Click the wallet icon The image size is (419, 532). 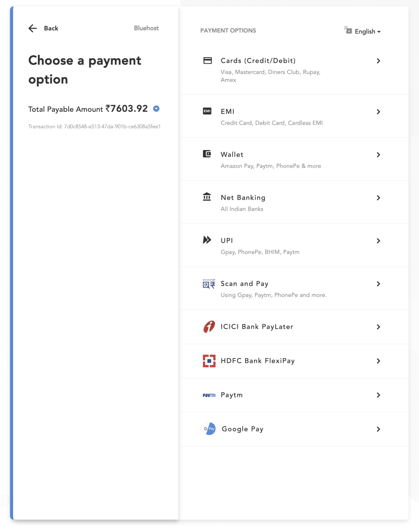coord(207,154)
